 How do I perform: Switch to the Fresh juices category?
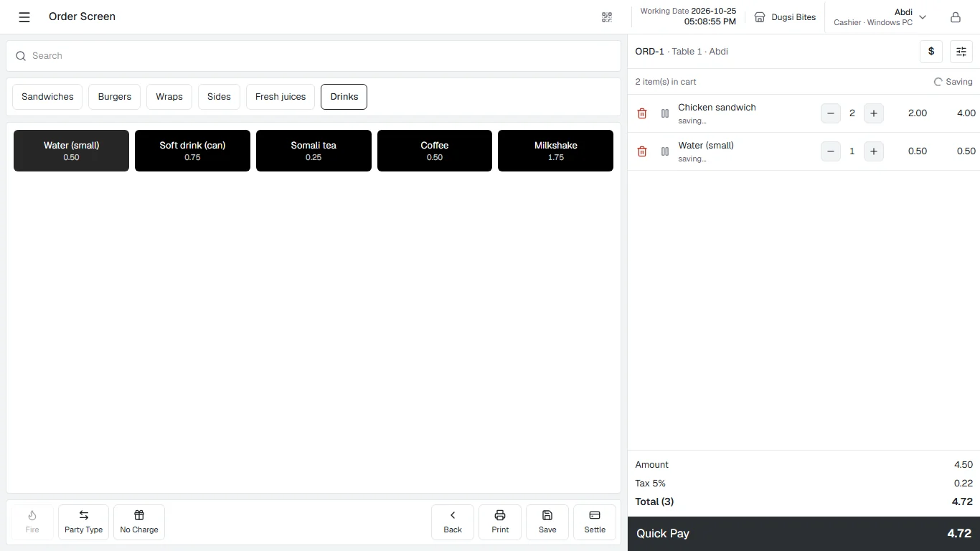point(281,97)
